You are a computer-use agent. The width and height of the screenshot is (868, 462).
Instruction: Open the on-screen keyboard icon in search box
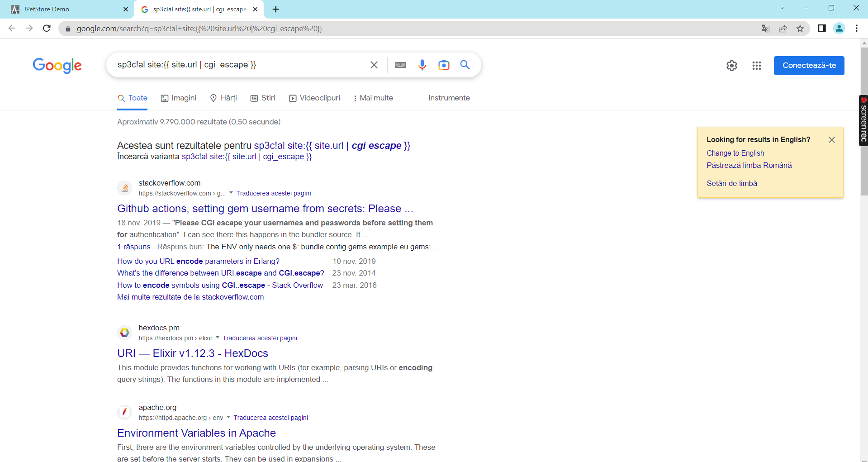click(400, 65)
